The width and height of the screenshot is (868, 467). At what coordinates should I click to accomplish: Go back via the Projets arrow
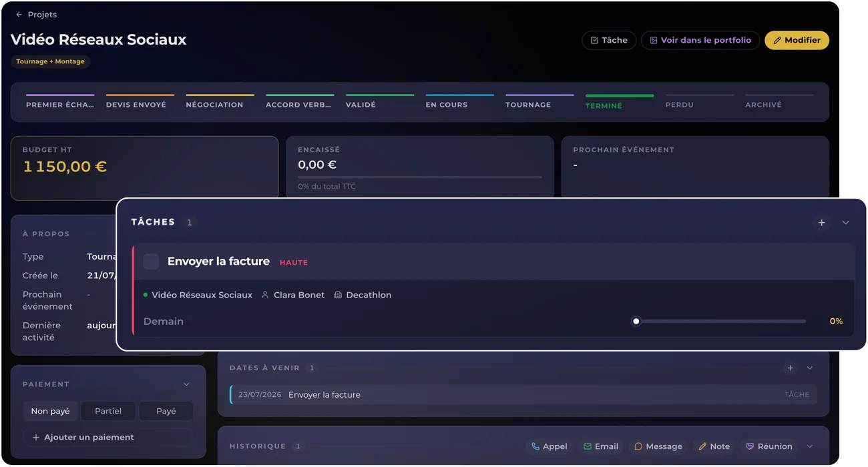pos(19,15)
